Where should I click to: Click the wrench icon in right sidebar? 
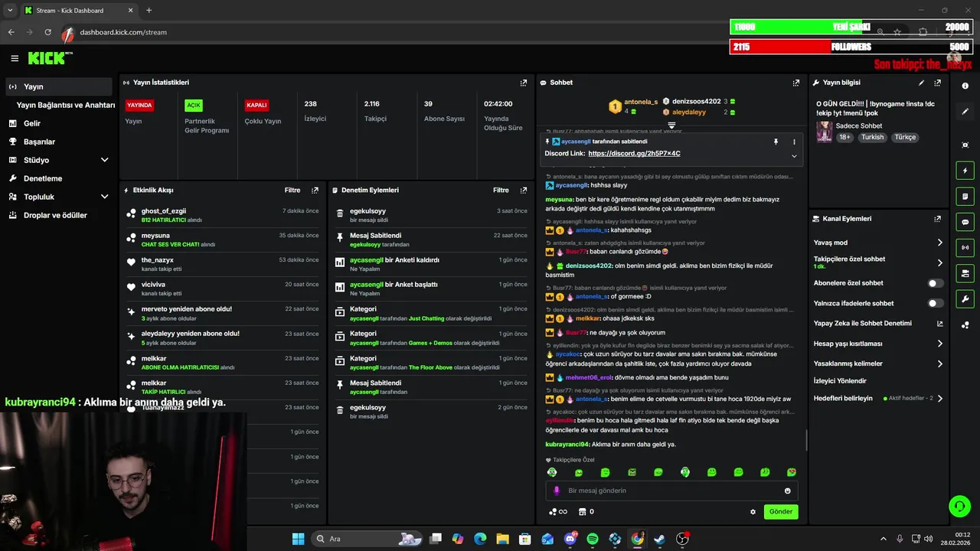(965, 299)
